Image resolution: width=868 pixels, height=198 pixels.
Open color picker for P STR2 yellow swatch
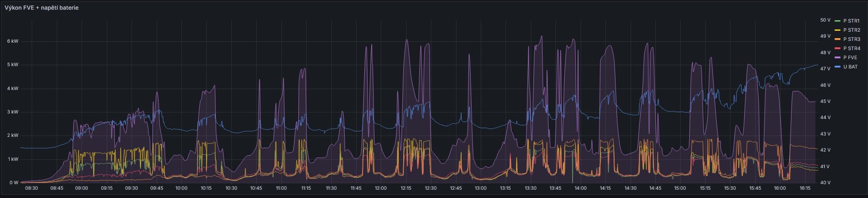click(x=838, y=30)
